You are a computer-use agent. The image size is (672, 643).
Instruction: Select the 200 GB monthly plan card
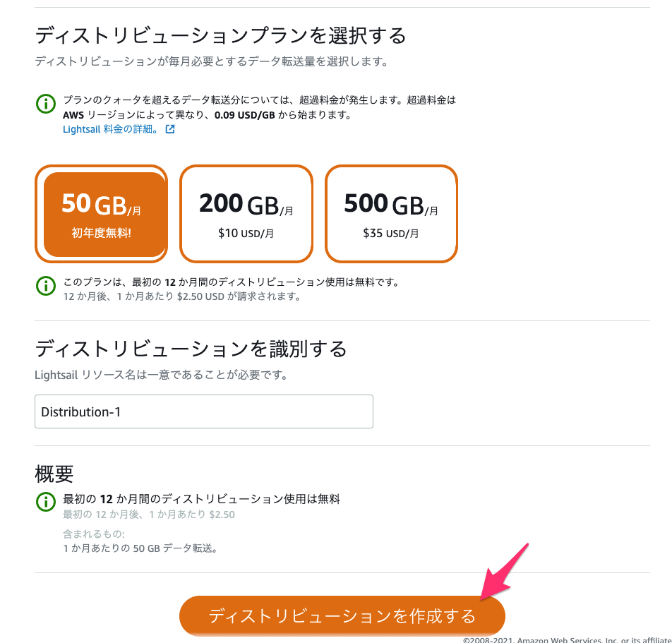click(x=246, y=213)
